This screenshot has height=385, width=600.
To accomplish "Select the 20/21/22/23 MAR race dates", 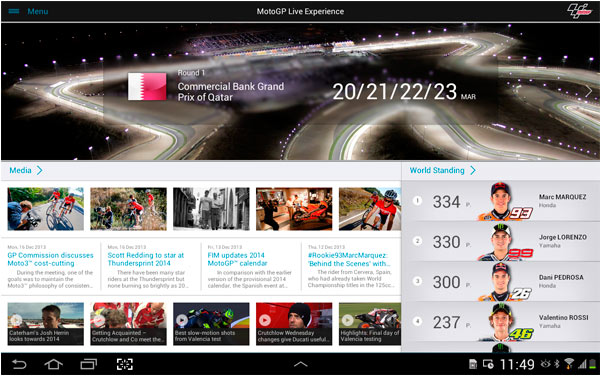I will tap(404, 92).
